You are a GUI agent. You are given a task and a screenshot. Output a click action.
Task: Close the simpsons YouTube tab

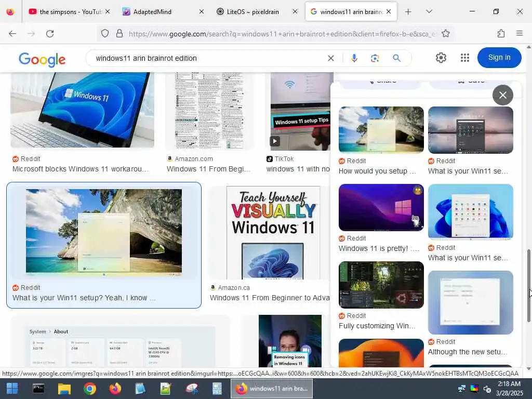coord(108,11)
